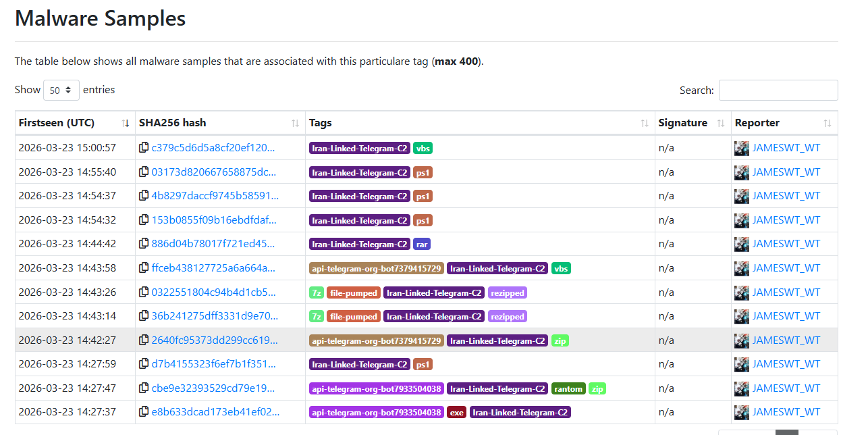Click reporter avatar in the 14:44:42 row

pos(742,244)
